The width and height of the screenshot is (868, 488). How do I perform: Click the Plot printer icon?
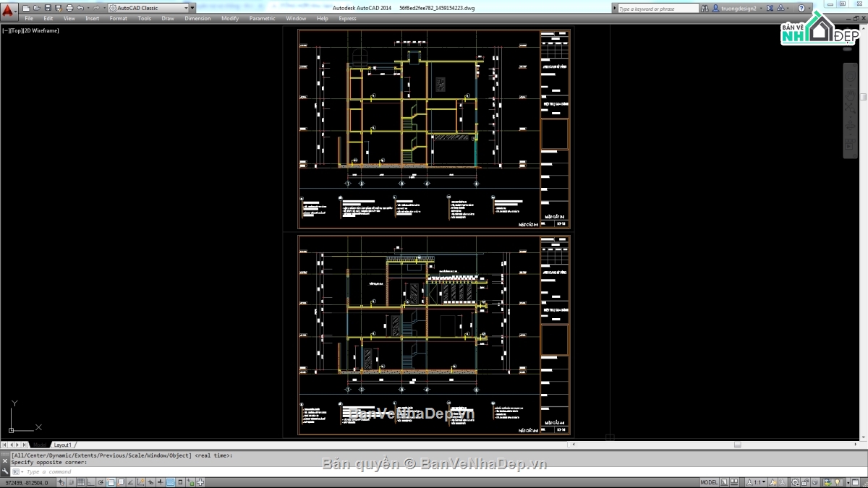pos(69,8)
